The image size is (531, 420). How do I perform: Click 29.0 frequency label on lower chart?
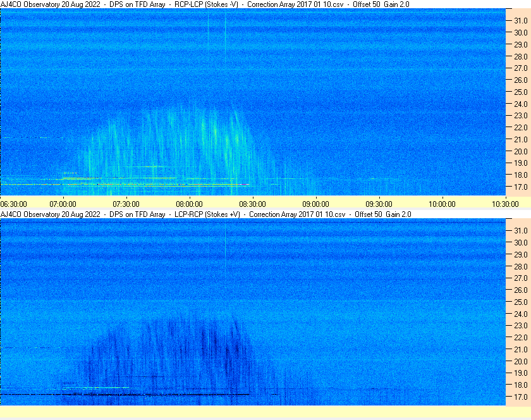521,254
